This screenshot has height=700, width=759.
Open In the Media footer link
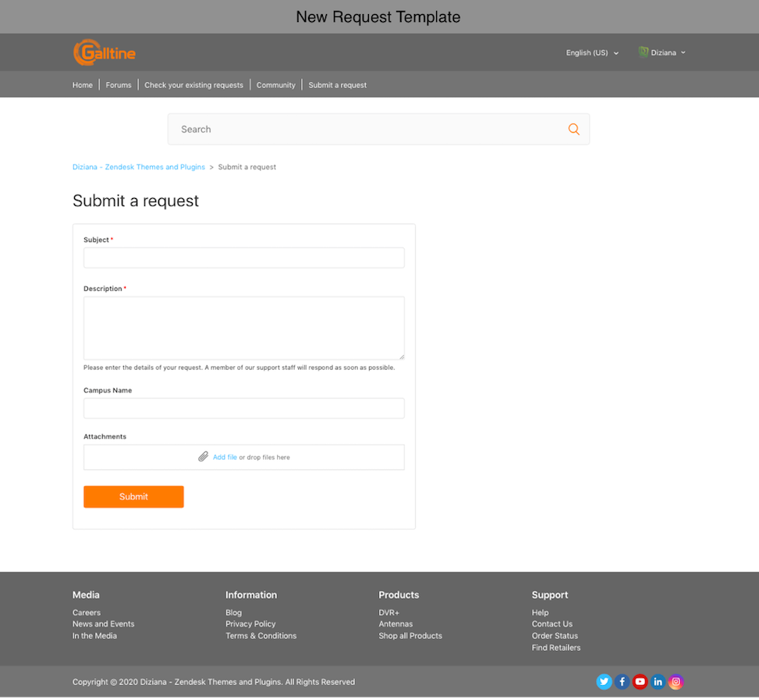pos(95,635)
